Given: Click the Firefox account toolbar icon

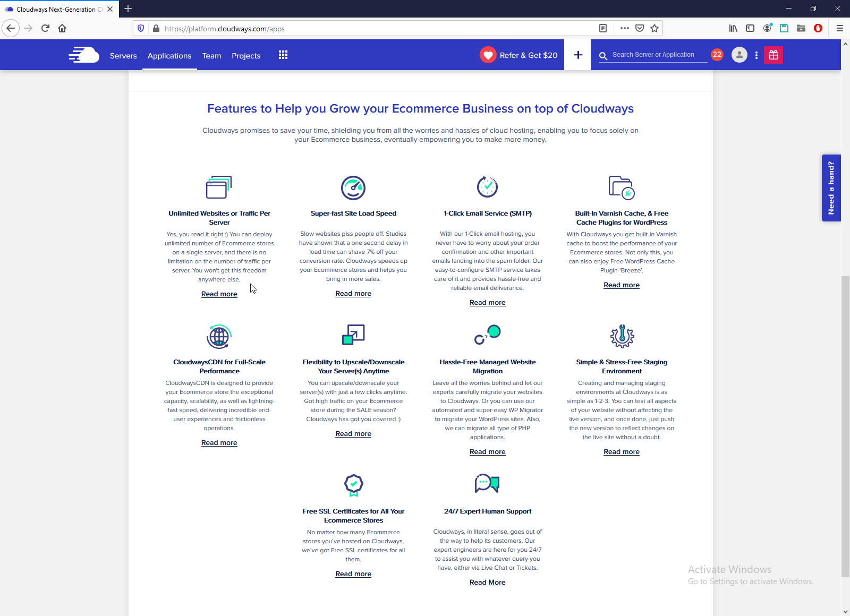Looking at the screenshot, I should pyautogui.click(x=767, y=28).
